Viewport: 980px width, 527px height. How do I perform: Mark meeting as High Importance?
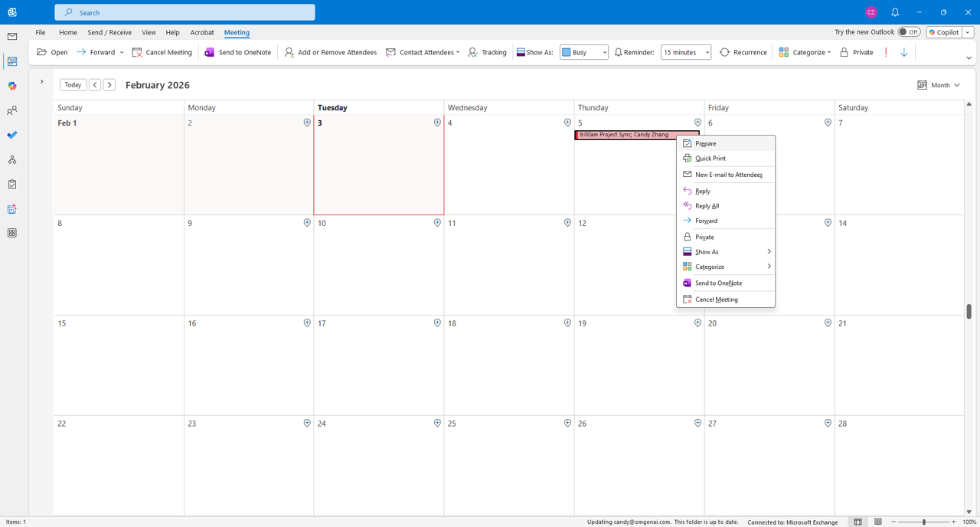[x=886, y=52]
